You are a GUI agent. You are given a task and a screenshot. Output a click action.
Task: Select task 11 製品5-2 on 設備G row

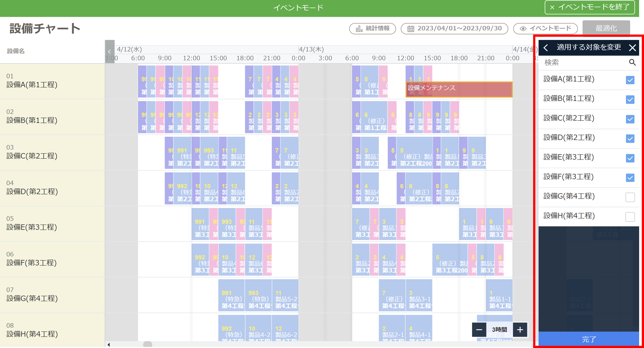(x=285, y=295)
